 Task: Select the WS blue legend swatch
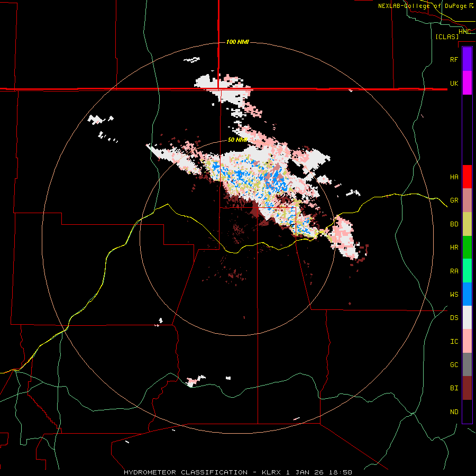(x=467, y=294)
